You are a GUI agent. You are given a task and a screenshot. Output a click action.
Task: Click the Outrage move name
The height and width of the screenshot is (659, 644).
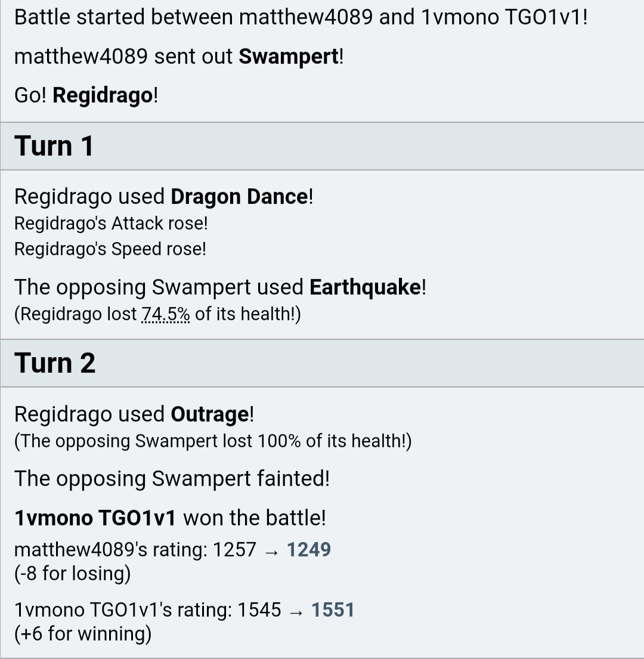[210, 415]
